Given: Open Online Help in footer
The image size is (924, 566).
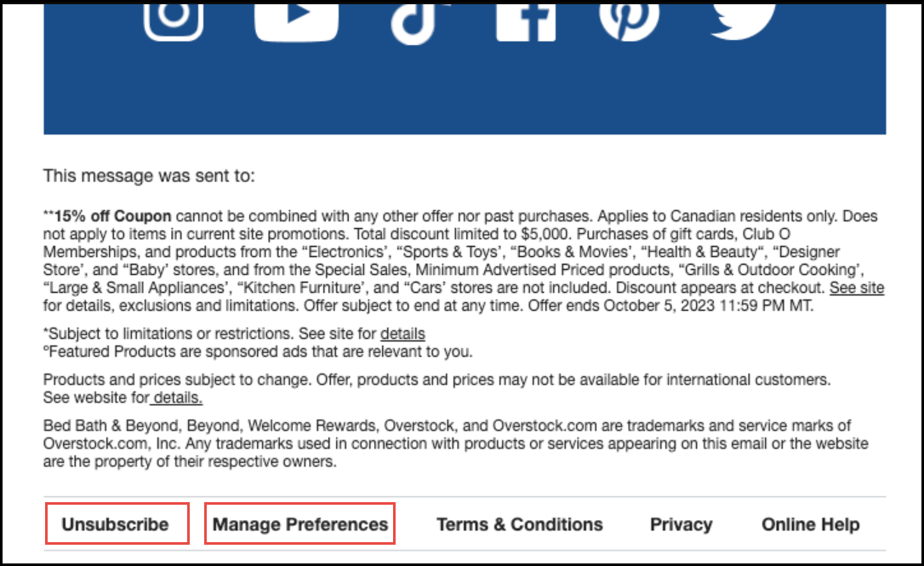Looking at the screenshot, I should click(x=810, y=524).
